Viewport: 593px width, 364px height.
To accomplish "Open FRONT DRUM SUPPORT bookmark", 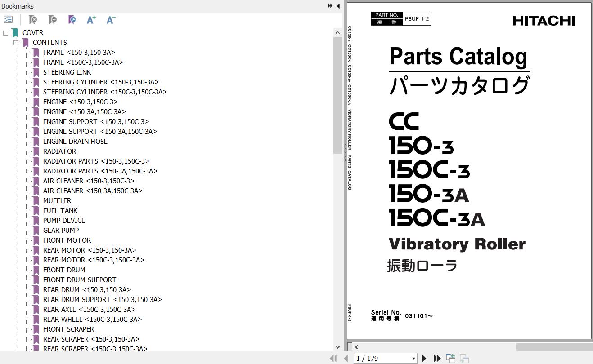I will coord(80,280).
